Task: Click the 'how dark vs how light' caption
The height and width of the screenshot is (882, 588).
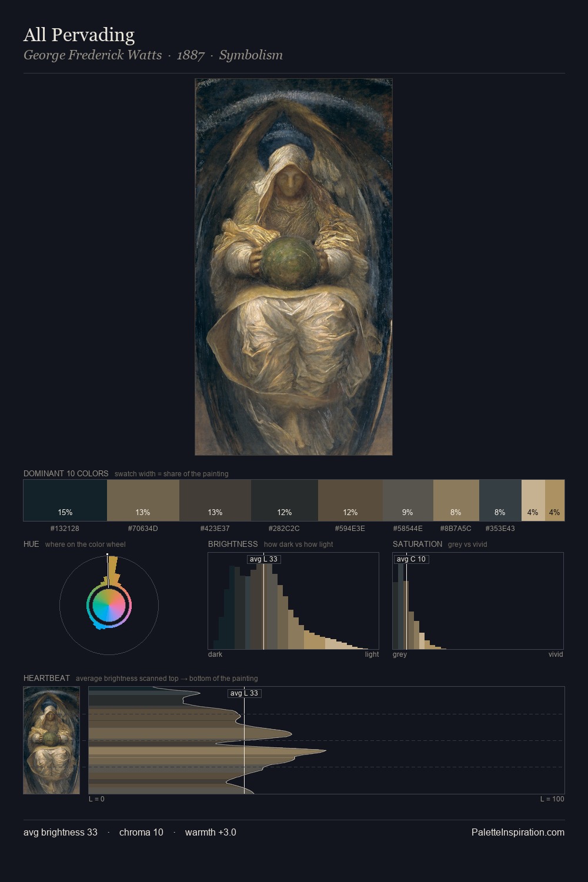Action: pos(299,544)
